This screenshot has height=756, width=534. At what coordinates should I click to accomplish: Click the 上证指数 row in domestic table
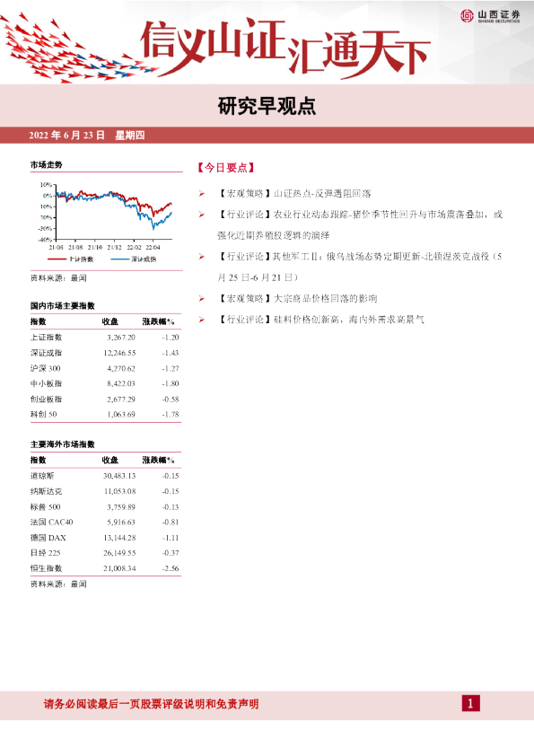pos(106,338)
